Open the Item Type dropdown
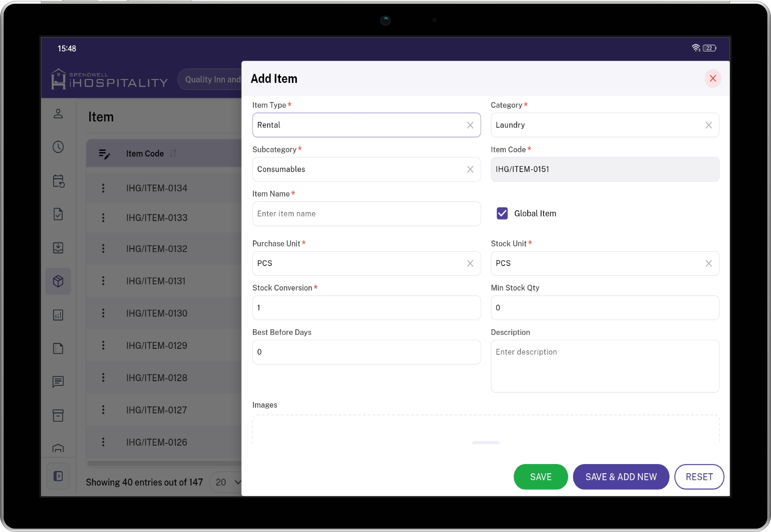The image size is (771, 532). pos(367,125)
